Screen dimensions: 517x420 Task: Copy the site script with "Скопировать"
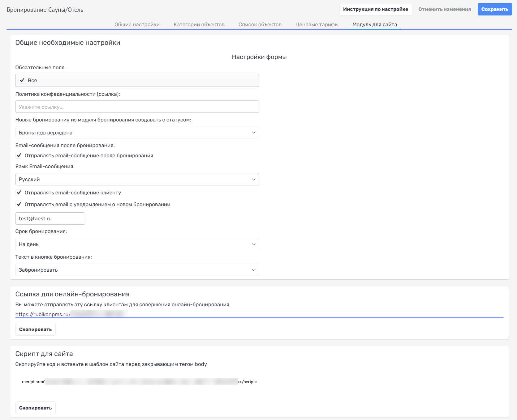pos(36,408)
